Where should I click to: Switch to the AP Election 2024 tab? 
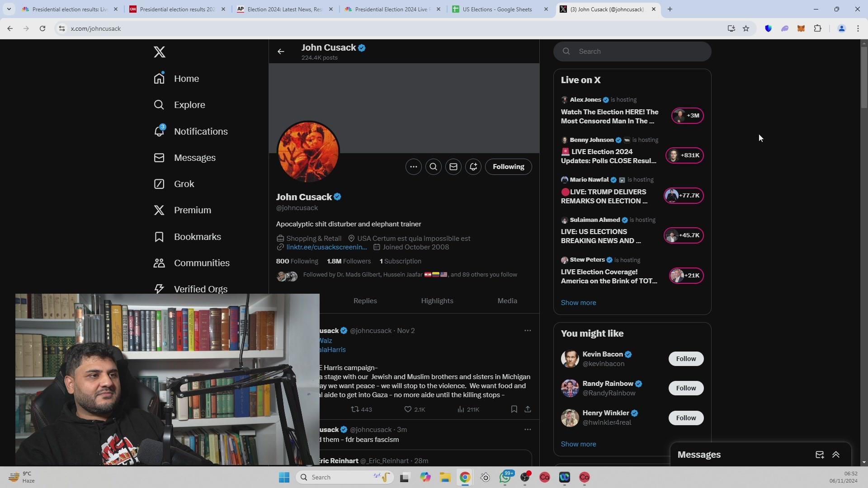(x=285, y=9)
